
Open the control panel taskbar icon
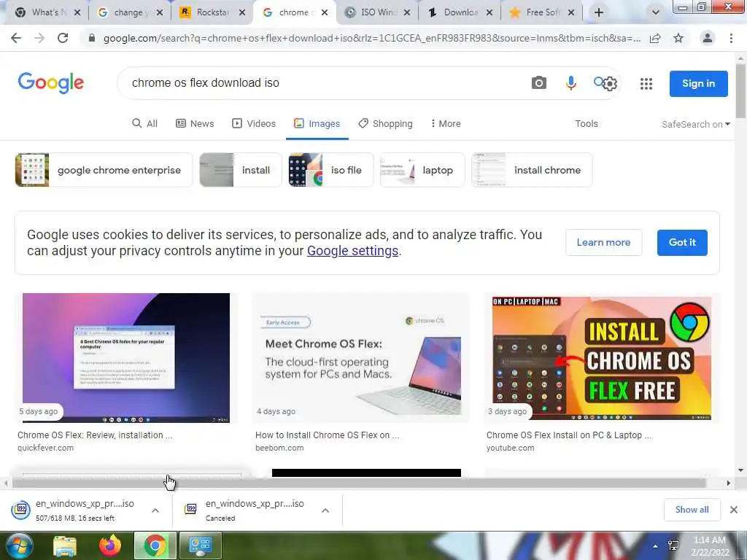(200, 545)
